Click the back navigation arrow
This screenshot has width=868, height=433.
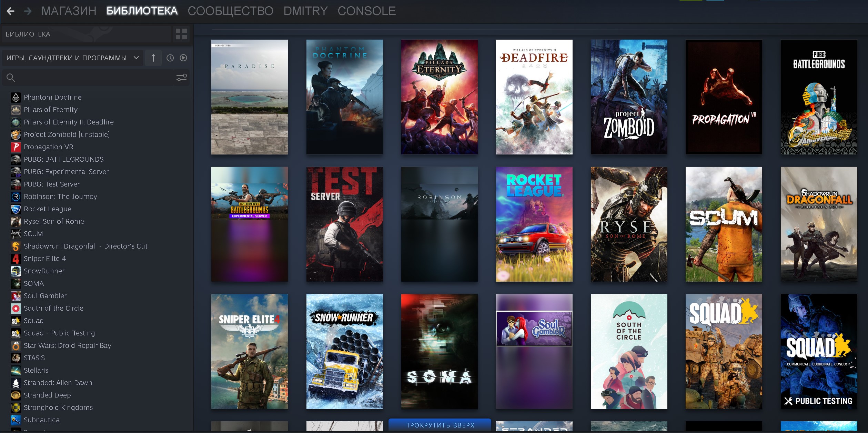point(10,11)
